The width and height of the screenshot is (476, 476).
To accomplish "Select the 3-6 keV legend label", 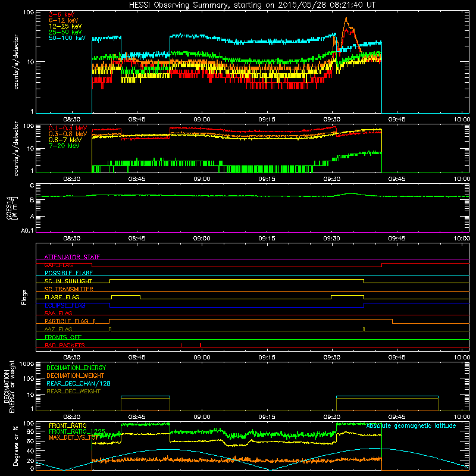I will (61, 14).
